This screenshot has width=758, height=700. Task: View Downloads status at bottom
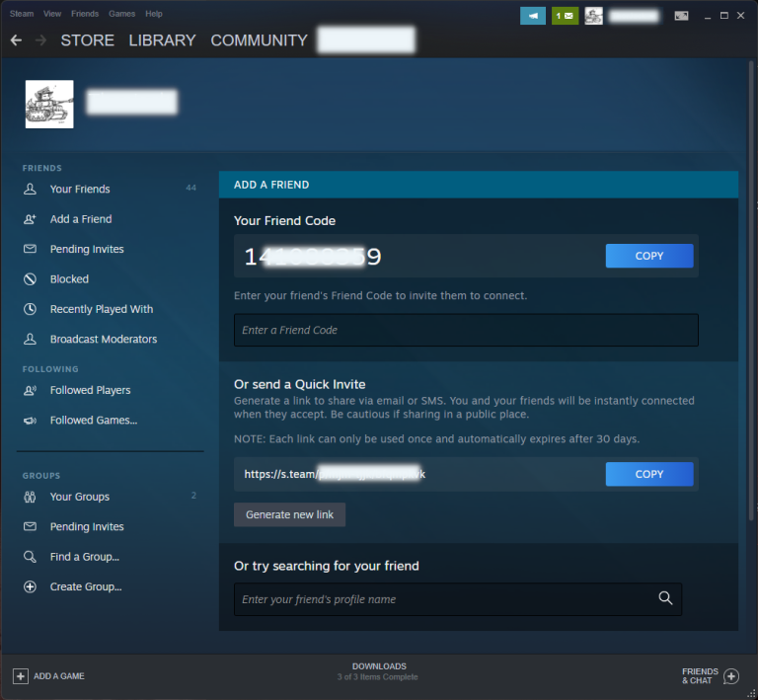point(379,671)
